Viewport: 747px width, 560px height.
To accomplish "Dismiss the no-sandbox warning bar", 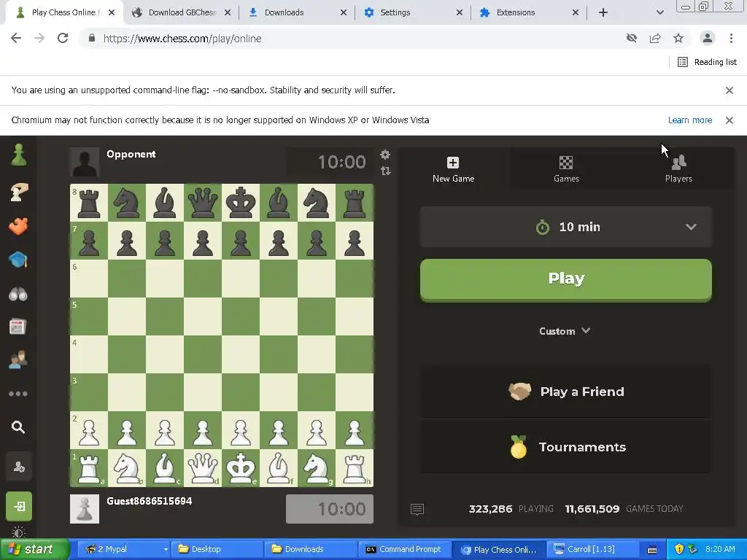I will (729, 90).
